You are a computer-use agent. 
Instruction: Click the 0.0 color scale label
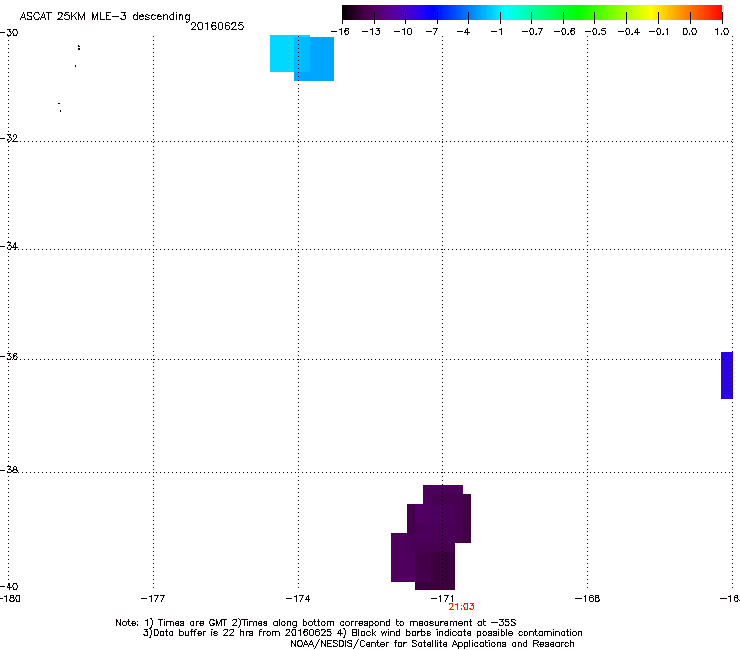(690, 32)
